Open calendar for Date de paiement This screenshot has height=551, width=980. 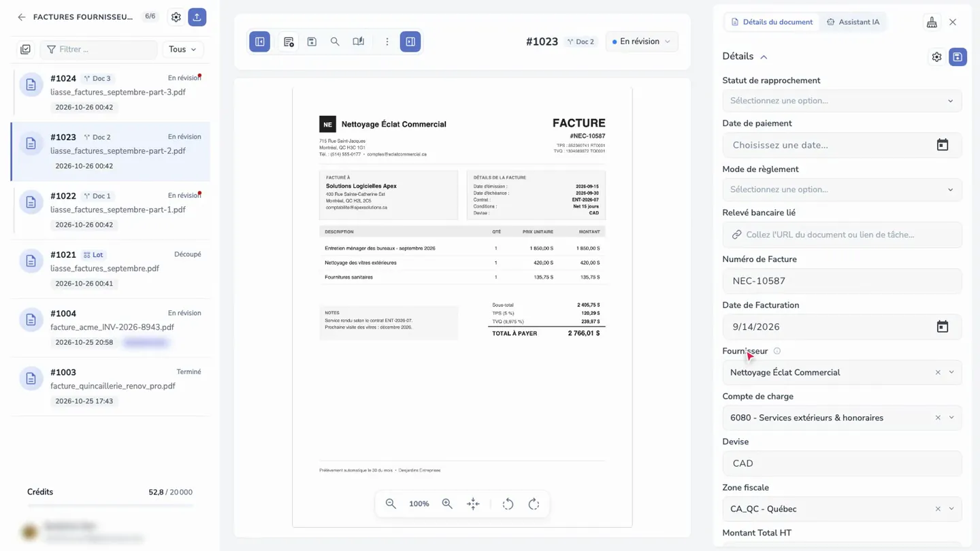(x=943, y=145)
